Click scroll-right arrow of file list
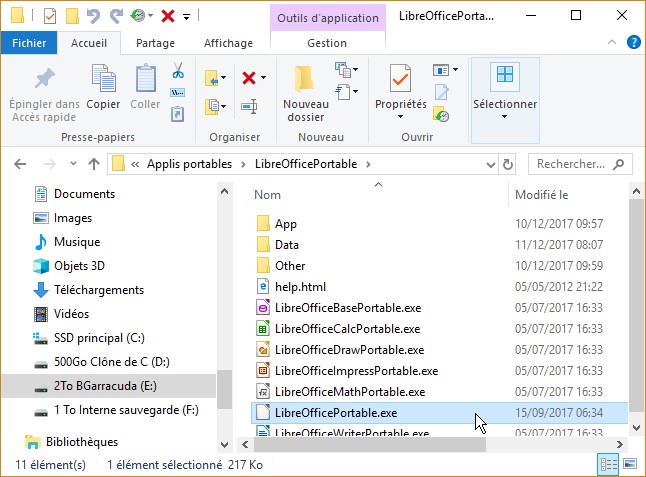This screenshot has width=646, height=477. pos(620,444)
